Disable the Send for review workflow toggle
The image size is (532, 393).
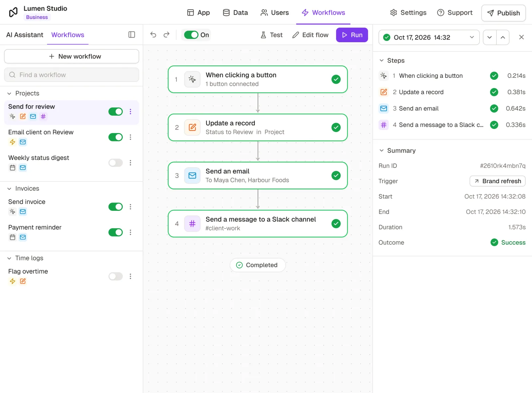115,111
